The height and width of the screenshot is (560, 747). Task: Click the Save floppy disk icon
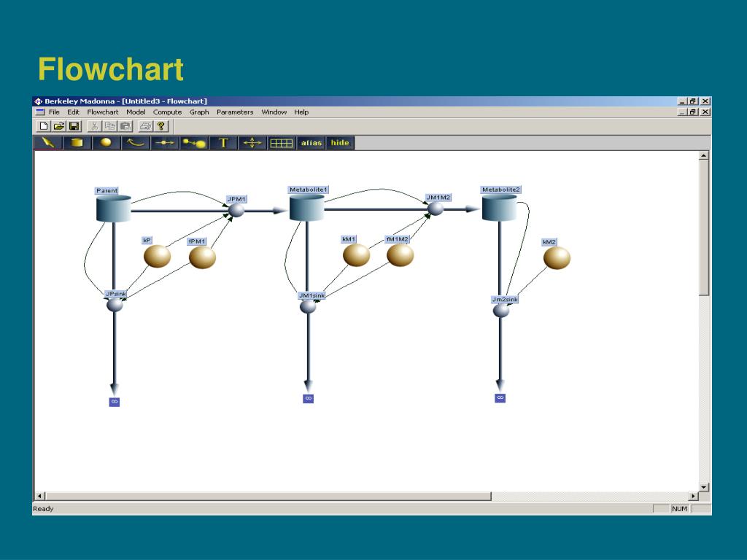coord(74,126)
